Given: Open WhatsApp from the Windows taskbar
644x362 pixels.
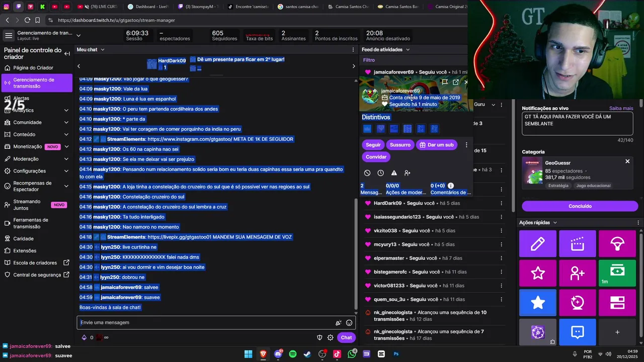Looking at the screenshot, I should coord(352,354).
